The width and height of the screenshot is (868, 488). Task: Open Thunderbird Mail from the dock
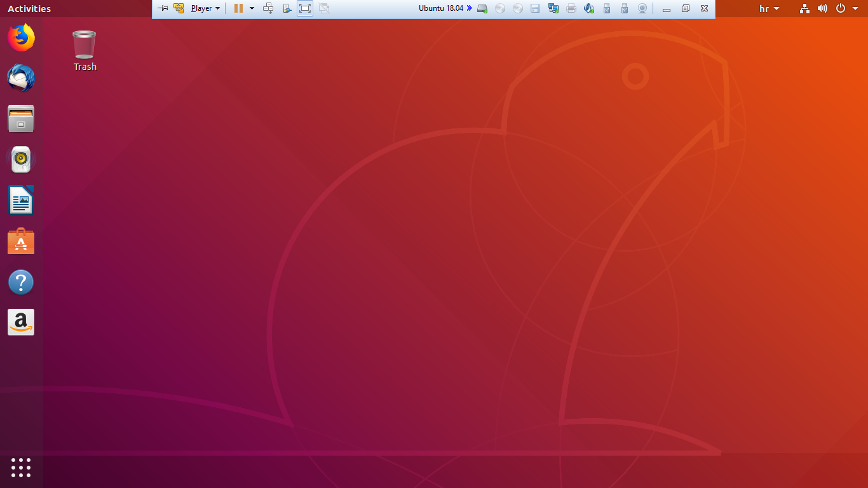21,78
